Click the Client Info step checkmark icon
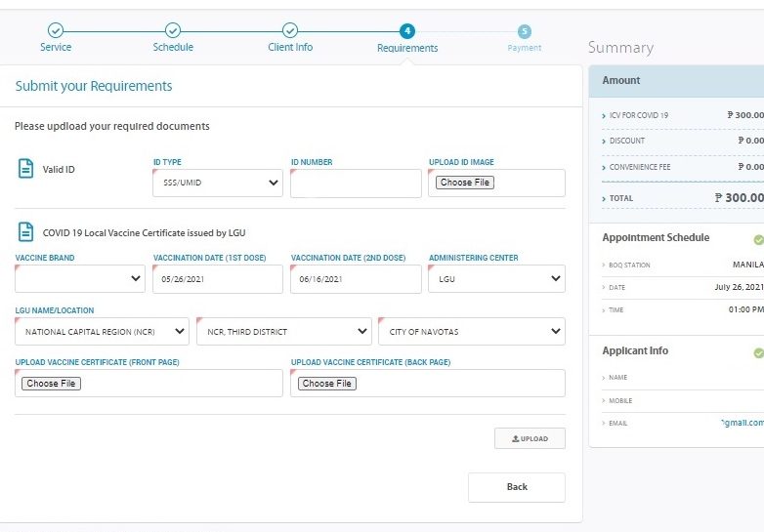 [x=290, y=31]
